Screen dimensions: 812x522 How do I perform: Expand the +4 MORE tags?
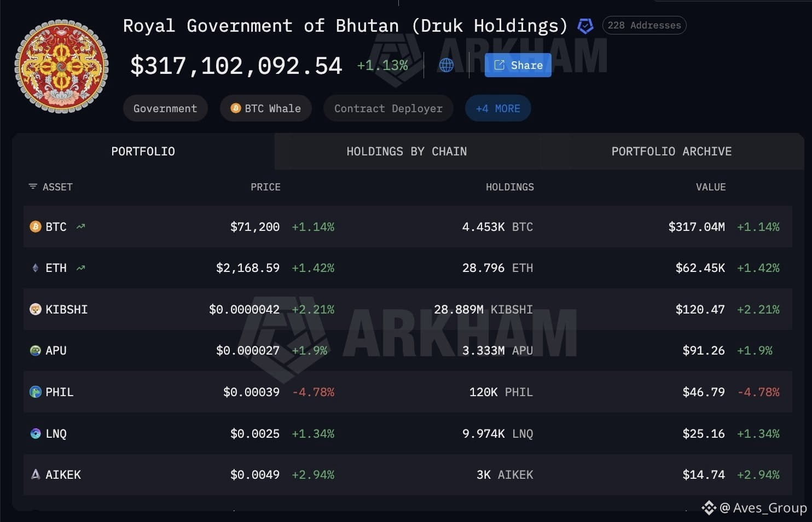tap(498, 108)
